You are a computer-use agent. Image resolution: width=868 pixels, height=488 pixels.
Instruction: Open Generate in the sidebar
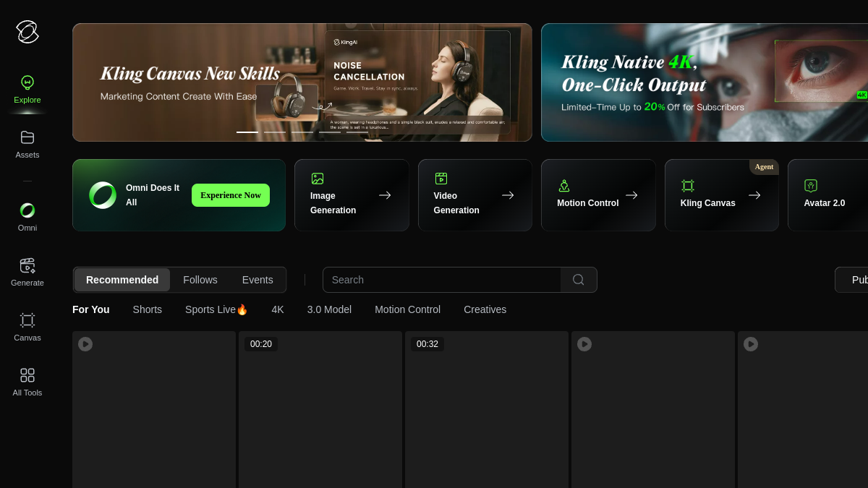(x=27, y=272)
